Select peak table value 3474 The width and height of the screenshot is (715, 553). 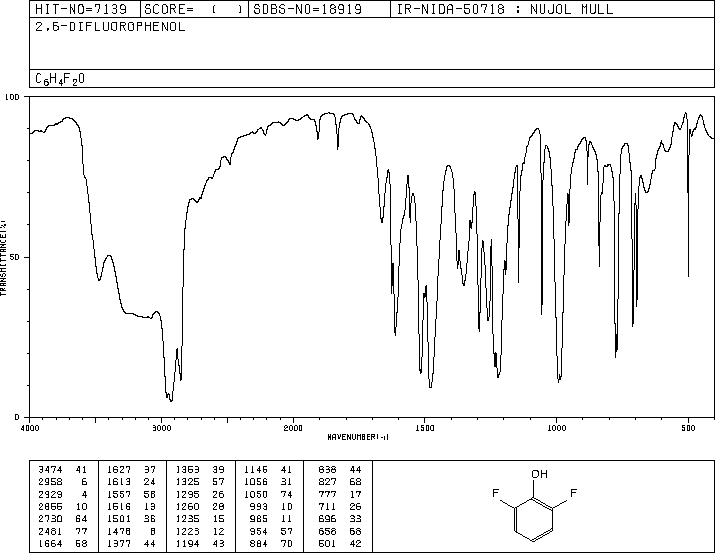pos(50,469)
